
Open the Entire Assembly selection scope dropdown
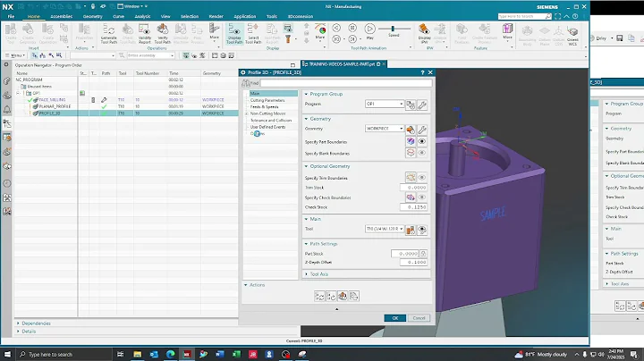(151, 55)
